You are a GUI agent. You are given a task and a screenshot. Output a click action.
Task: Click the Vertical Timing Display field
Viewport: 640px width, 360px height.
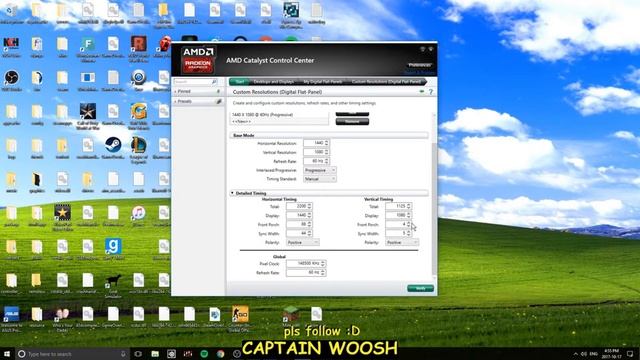tap(398, 216)
